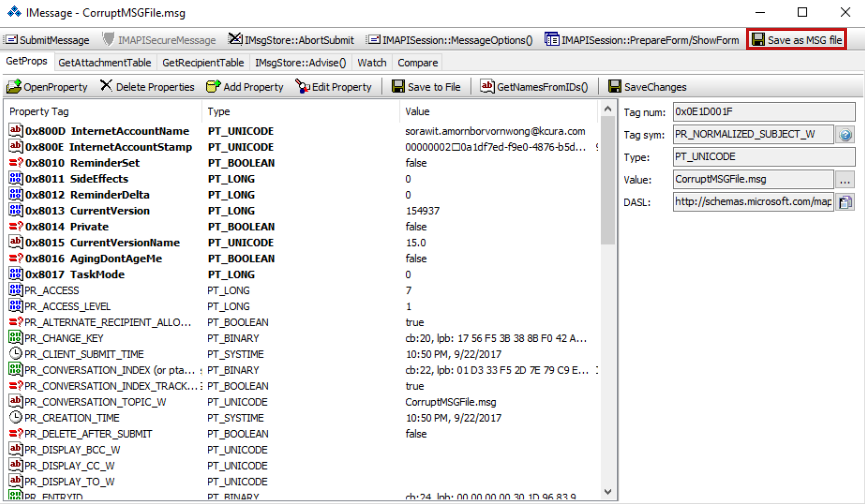Sort by Type column header
The width and height of the screenshot is (865, 504).
coord(301,111)
